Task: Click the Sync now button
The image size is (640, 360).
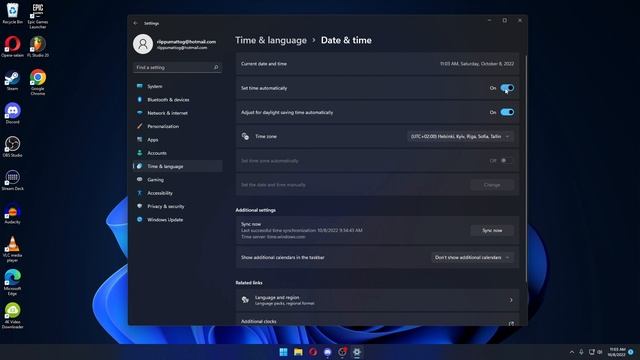Action: [492, 231]
